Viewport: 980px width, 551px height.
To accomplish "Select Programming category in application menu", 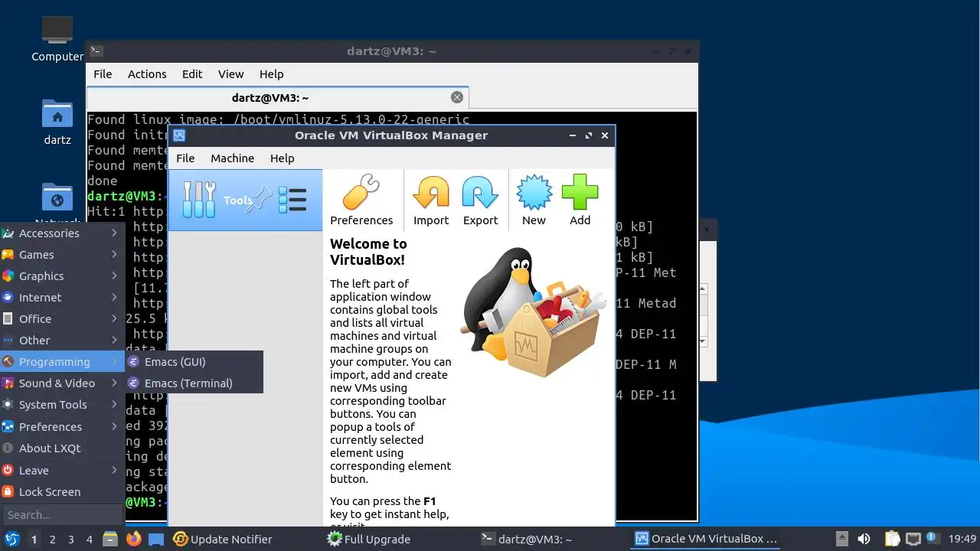I will point(62,361).
